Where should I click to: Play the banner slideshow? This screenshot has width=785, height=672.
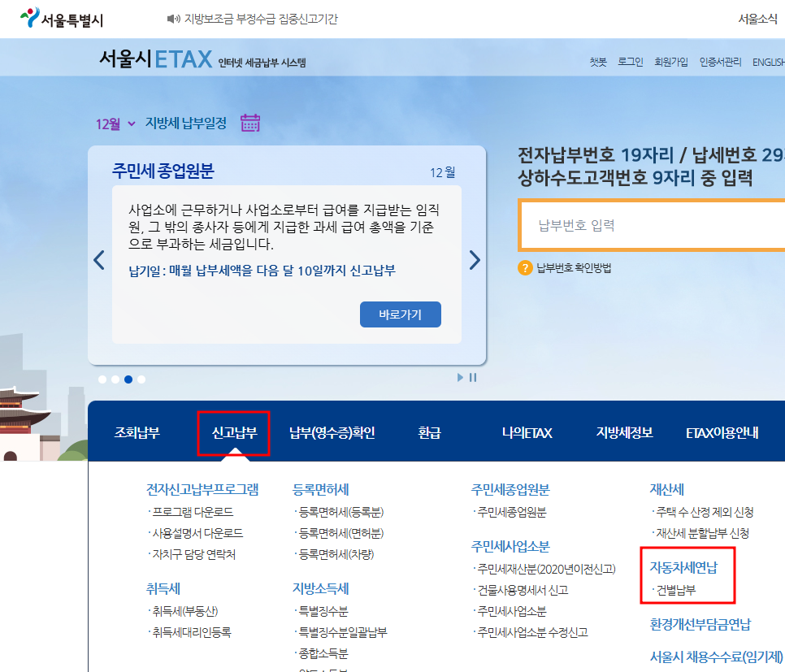(460, 378)
